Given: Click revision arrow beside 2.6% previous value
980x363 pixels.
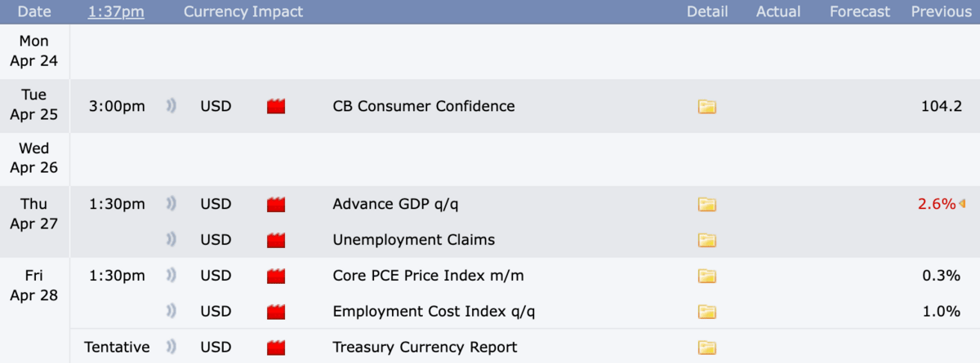Looking at the screenshot, I should click(x=962, y=204).
